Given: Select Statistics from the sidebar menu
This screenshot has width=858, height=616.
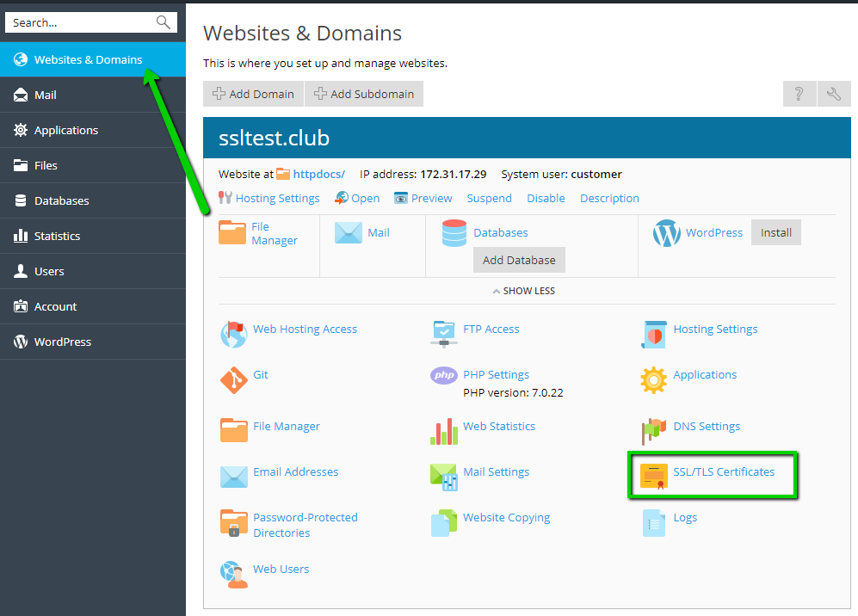Looking at the screenshot, I should (x=57, y=236).
